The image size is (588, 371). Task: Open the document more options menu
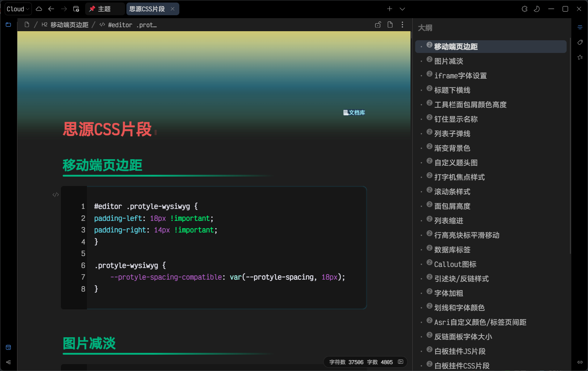click(402, 25)
